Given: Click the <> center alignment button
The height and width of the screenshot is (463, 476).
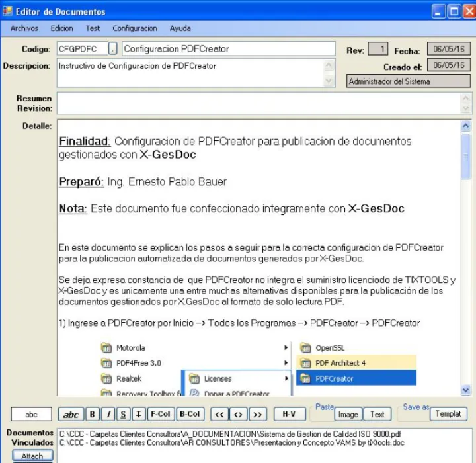Looking at the screenshot, I should [x=238, y=415].
